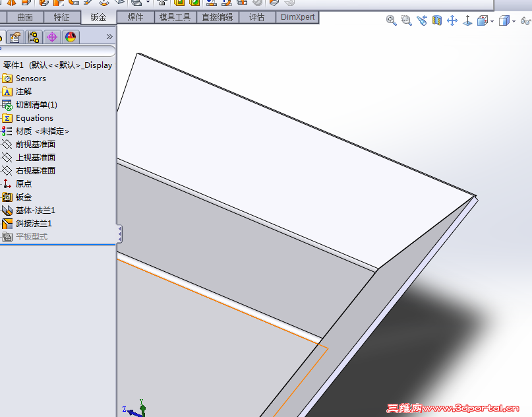Viewport: 532px width, 417px height.
Task: Open the View Orientation dropdown arrow
Action: 492,21
